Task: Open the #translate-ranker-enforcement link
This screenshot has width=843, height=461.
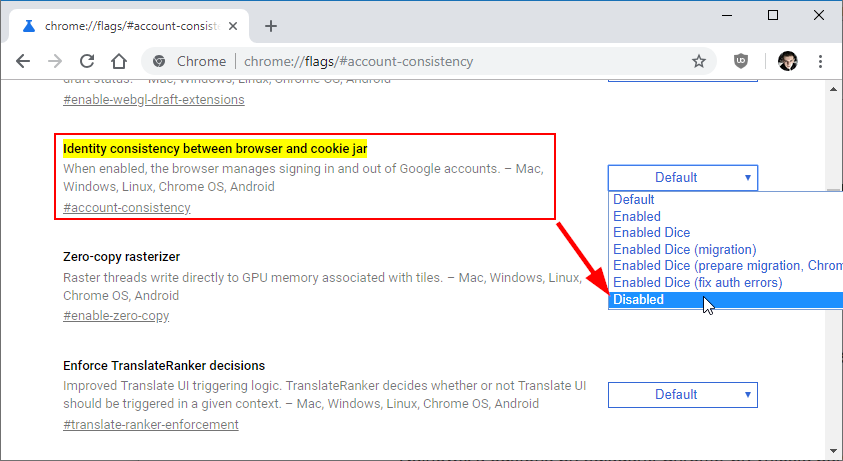Action: coord(151,424)
